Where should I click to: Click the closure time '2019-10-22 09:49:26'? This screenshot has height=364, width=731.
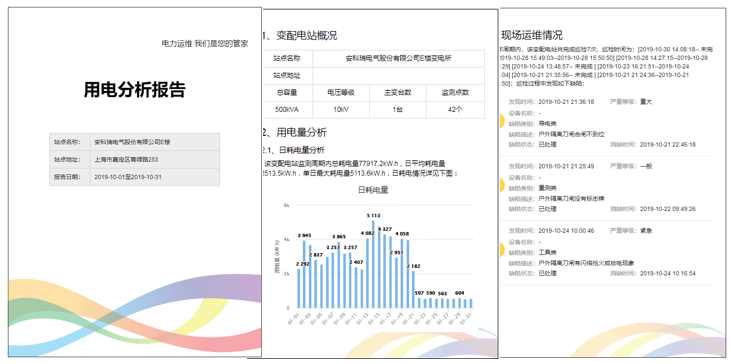668,209
